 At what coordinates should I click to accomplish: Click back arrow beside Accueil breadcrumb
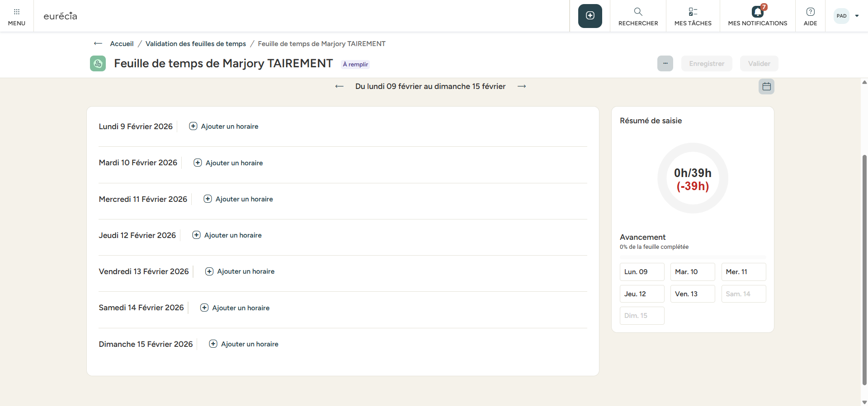pos(98,44)
